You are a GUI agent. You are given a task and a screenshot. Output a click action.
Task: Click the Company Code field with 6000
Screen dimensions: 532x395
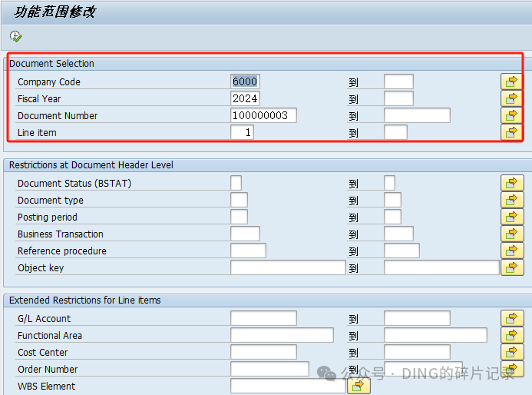click(245, 81)
